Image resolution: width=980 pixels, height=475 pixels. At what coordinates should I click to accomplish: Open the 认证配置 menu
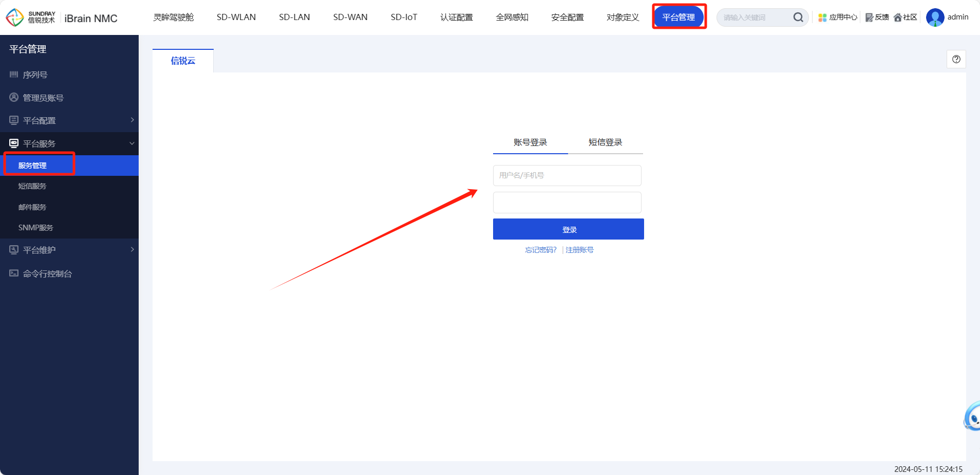[x=457, y=17]
